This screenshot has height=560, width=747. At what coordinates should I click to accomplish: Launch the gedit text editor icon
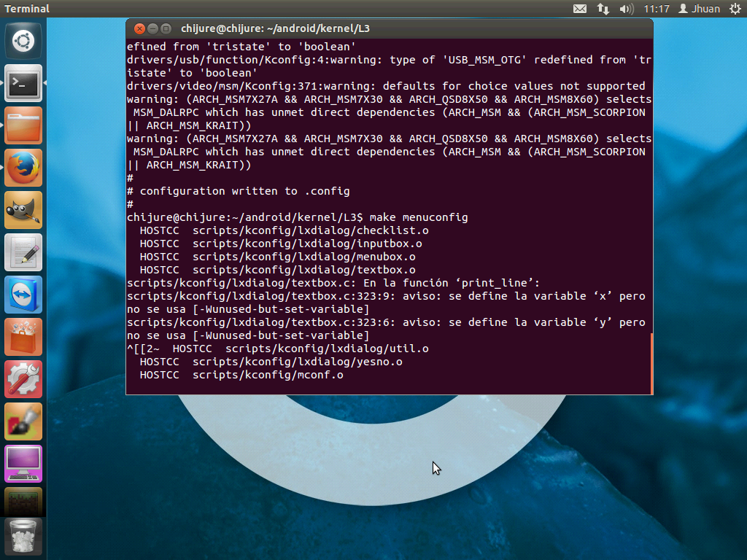point(23,252)
